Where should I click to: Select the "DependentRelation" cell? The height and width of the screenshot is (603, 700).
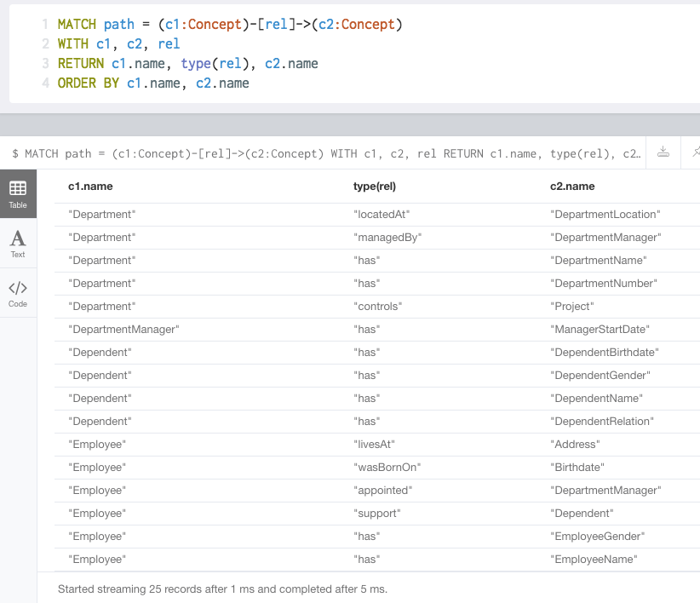602,422
